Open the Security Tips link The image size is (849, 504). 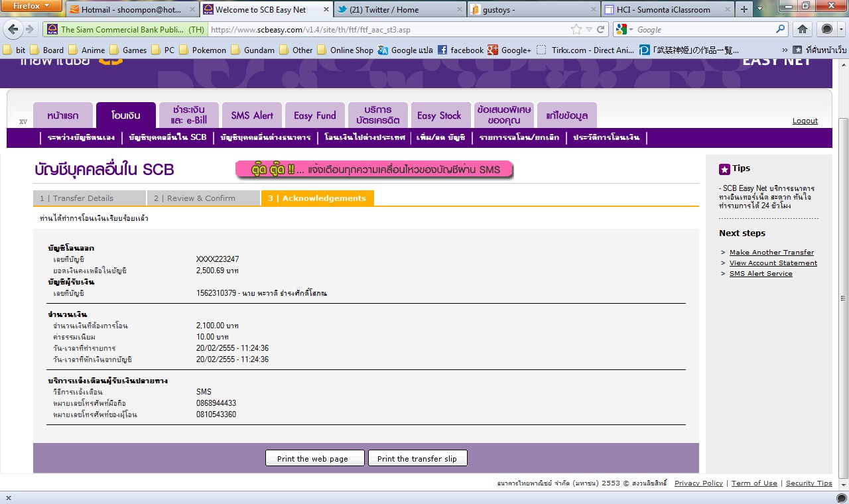(809, 483)
